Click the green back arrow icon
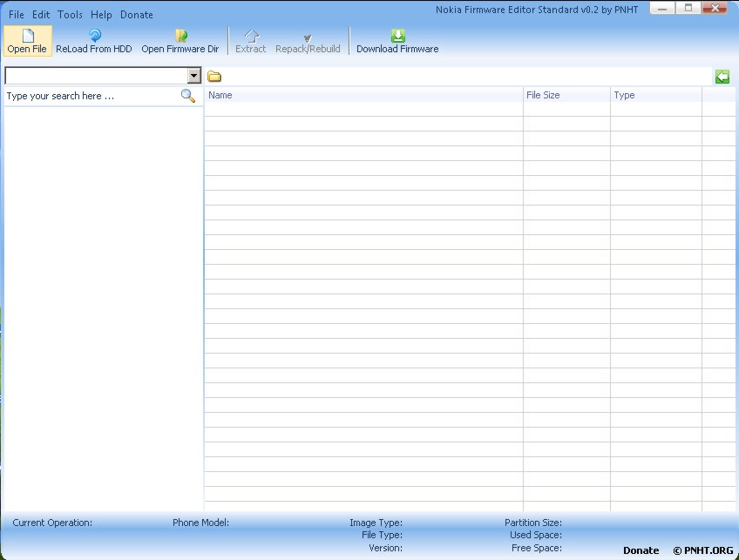Screen dimensions: 739x560 click(x=722, y=77)
